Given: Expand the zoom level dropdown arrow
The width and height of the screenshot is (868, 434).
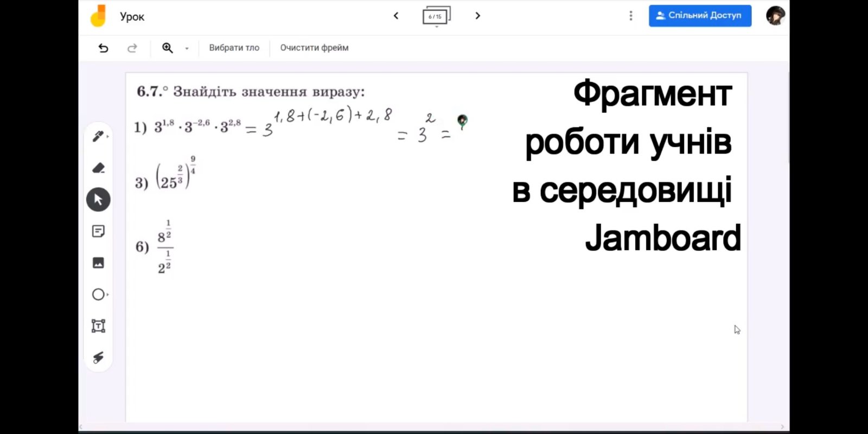Looking at the screenshot, I should [187, 48].
